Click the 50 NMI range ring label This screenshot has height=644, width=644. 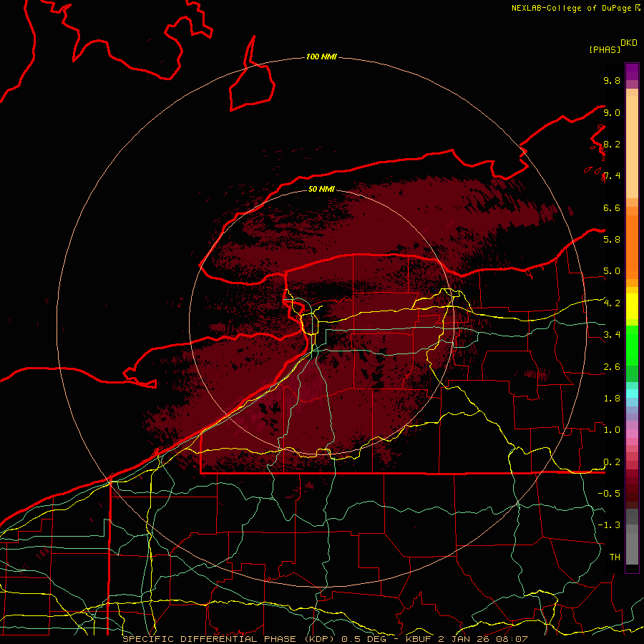321,189
